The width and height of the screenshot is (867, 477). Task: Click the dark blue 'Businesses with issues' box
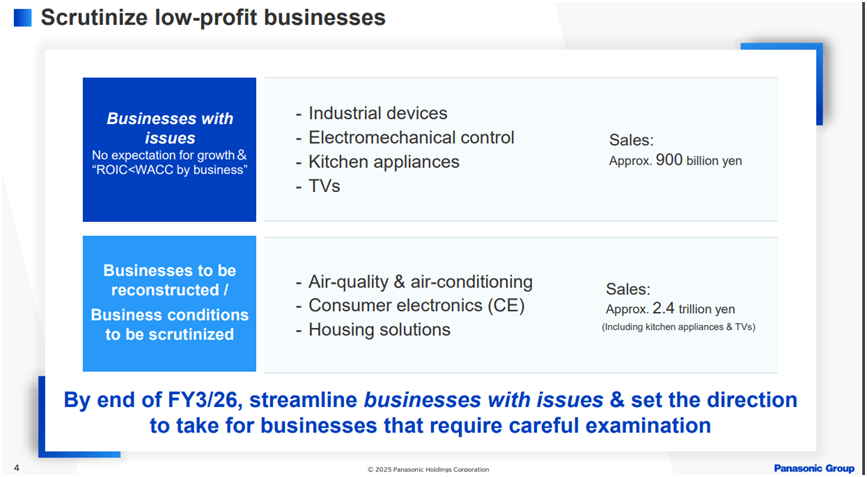pyautogui.click(x=170, y=149)
